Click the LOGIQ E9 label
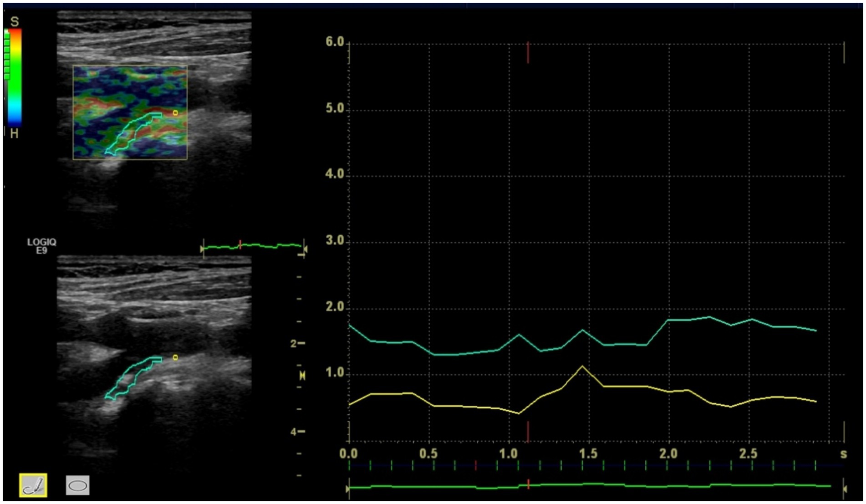Viewport: 866px width, 504px height. tap(41, 246)
